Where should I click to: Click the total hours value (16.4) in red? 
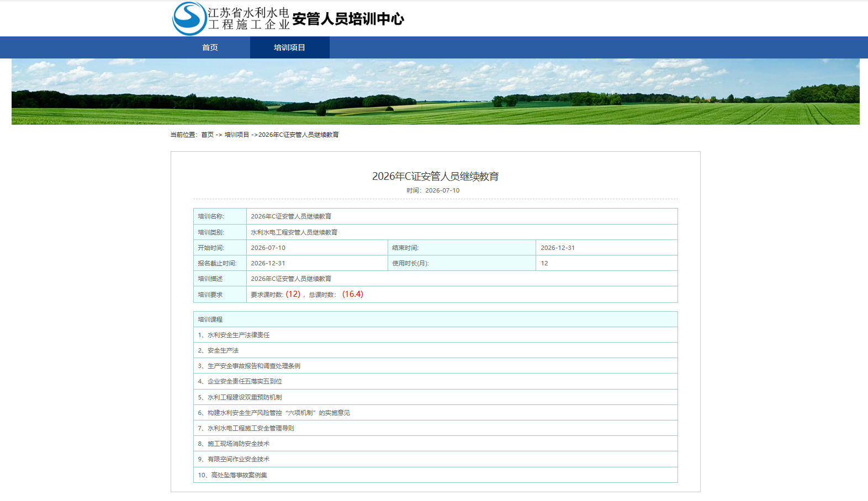(x=353, y=294)
